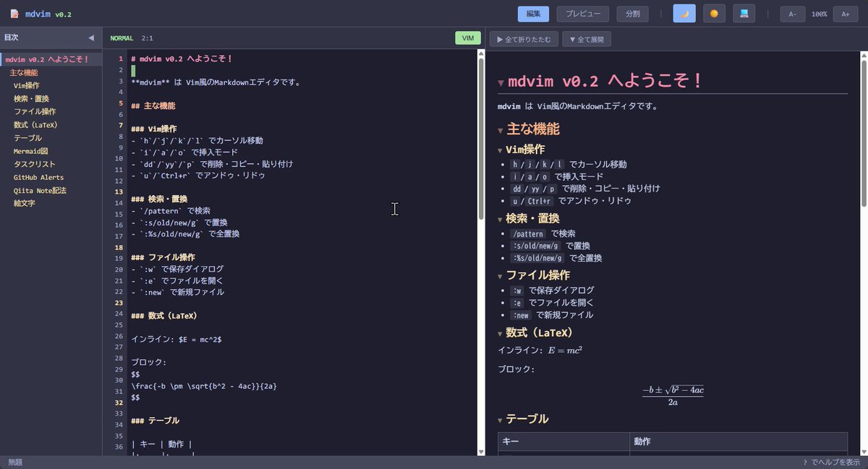The height and width of the screenshot is (469, 868).
Task: Click editor line 'インライン: $E = mc^2$'
Action: click(x=176, y=339)
